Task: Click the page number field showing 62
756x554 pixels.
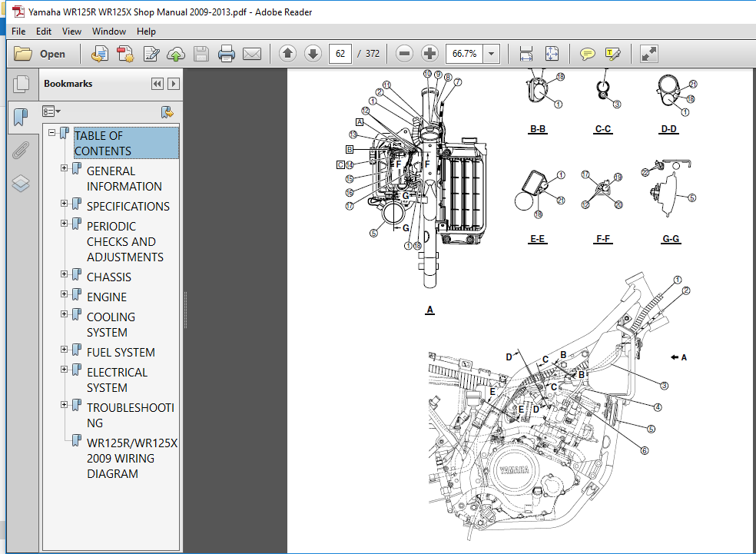Action: [340, 54]
